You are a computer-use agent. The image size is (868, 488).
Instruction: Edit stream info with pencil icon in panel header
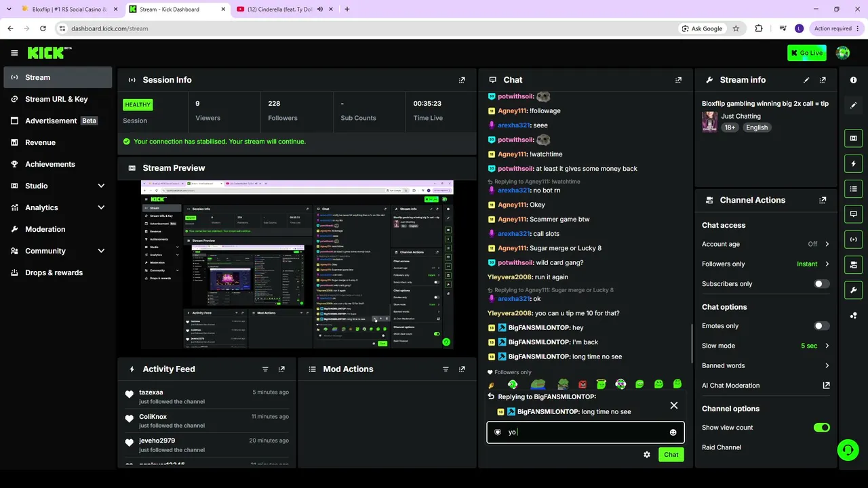(806, 80)
